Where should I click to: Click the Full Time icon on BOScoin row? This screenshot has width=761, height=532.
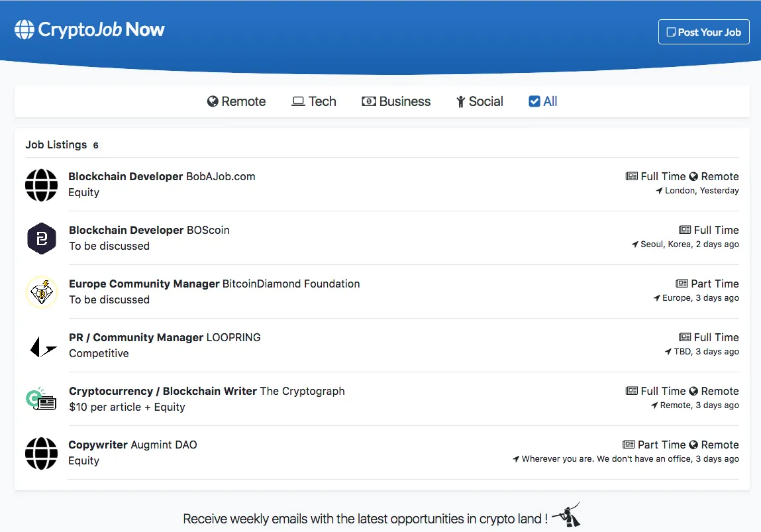(x=685, y=230)
